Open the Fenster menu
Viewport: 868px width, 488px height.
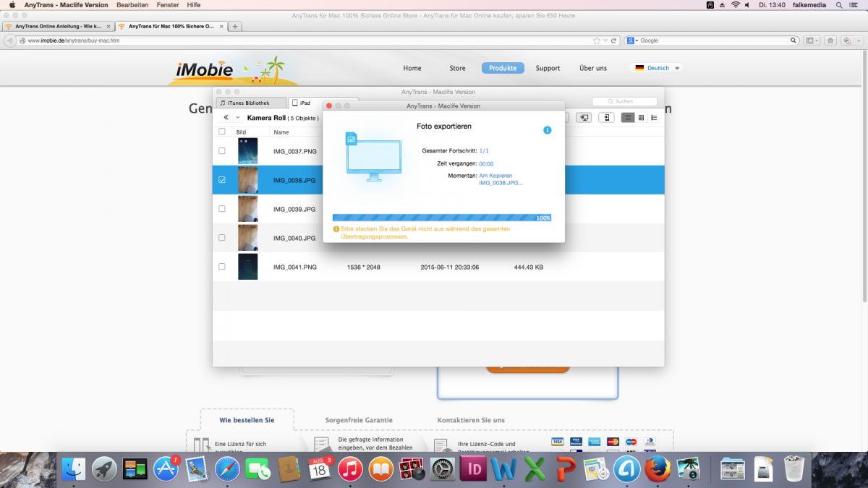168,4
